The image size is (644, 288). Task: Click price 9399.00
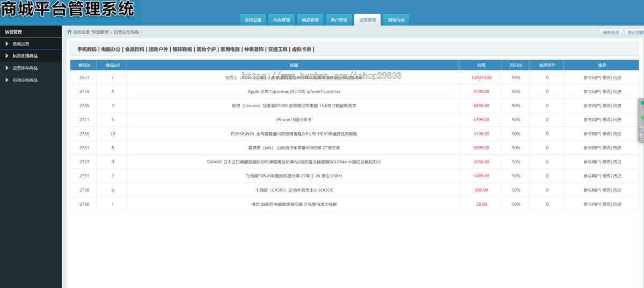(x=481, y=91)
